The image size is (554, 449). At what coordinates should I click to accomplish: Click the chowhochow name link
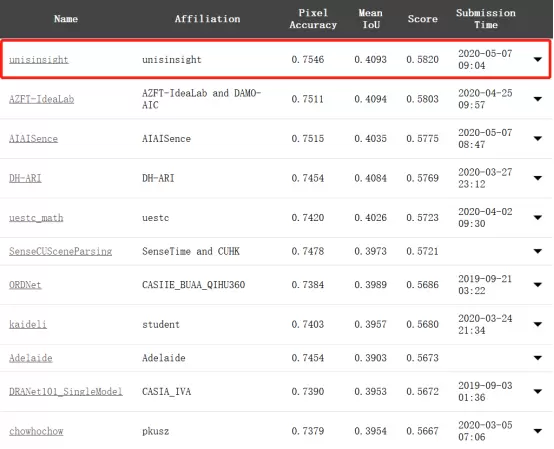(36, 431)
